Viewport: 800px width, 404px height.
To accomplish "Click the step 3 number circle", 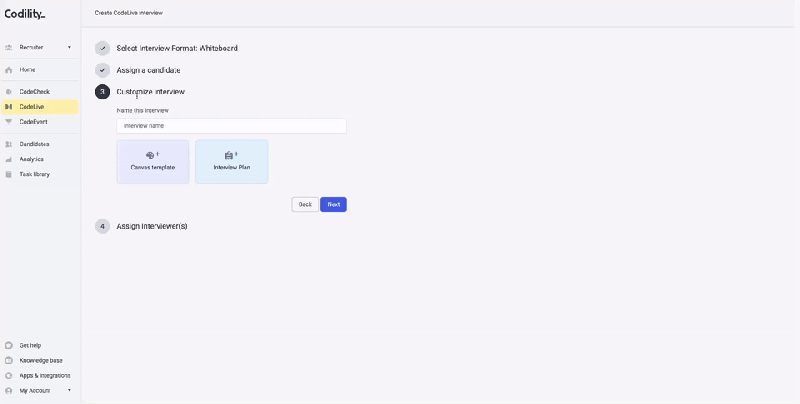I will (x=103, y=92).
